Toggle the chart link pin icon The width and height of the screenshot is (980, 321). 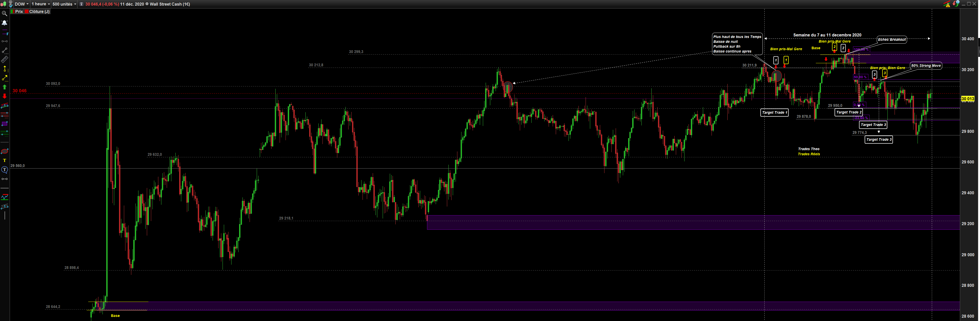(x=11, y=4)
